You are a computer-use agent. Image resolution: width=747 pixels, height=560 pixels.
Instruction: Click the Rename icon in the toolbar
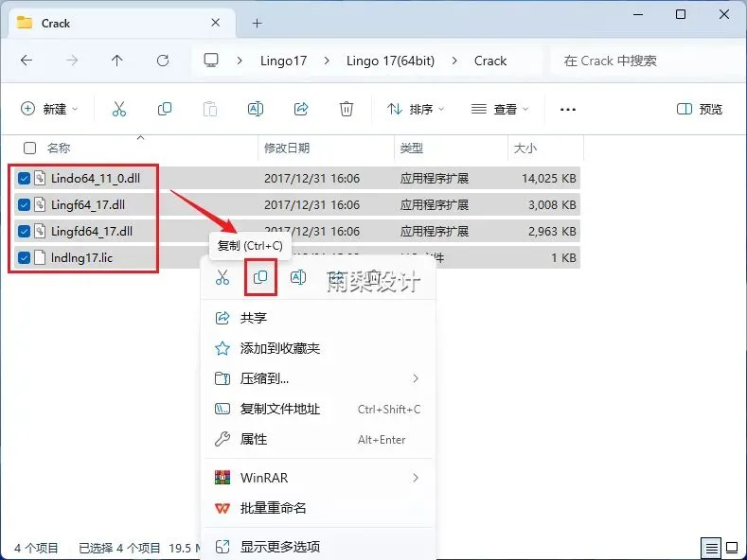pos(256,109)
